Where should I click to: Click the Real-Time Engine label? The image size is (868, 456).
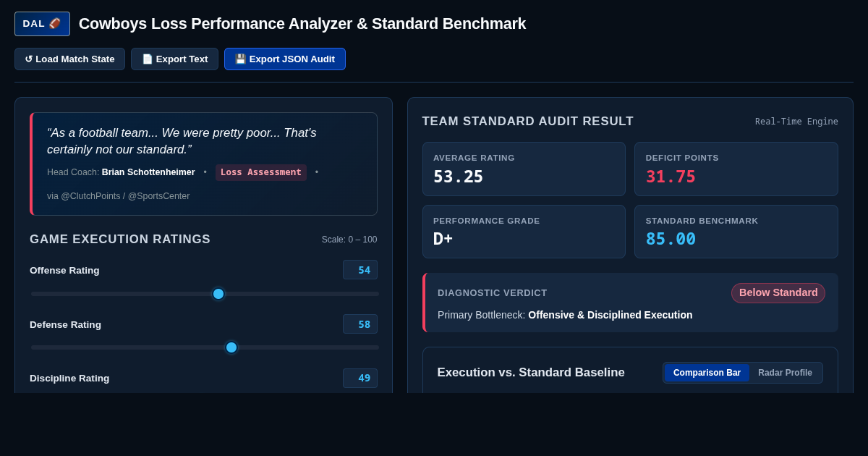(x=796, y=122)
